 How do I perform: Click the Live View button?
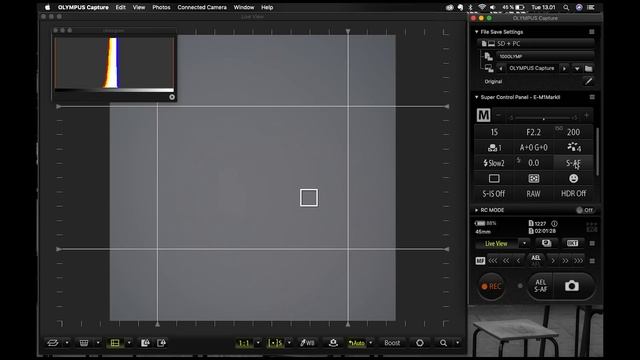point(496,244)
